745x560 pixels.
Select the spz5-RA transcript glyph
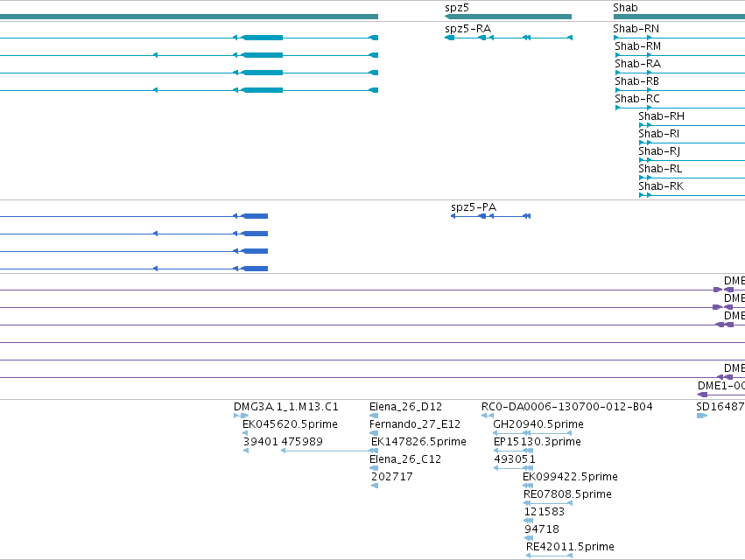pos(509,38)
